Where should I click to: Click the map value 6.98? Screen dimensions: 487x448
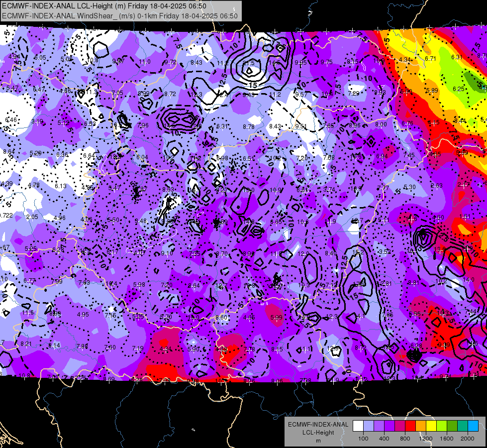click(x=222, y=158)
